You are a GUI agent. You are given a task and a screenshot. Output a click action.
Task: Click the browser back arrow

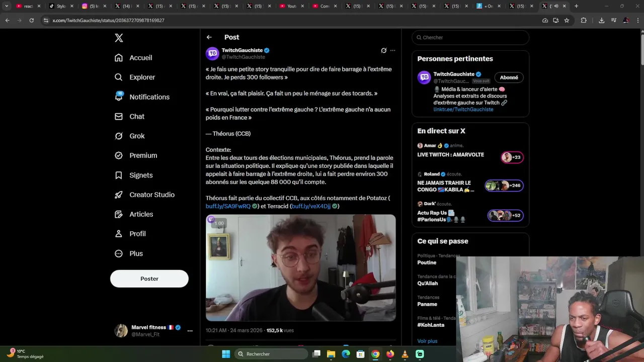[7, 21]
